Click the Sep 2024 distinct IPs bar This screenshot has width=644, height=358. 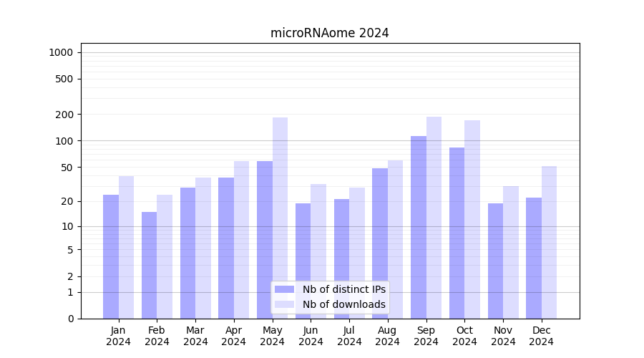click(x=419, y=226)
